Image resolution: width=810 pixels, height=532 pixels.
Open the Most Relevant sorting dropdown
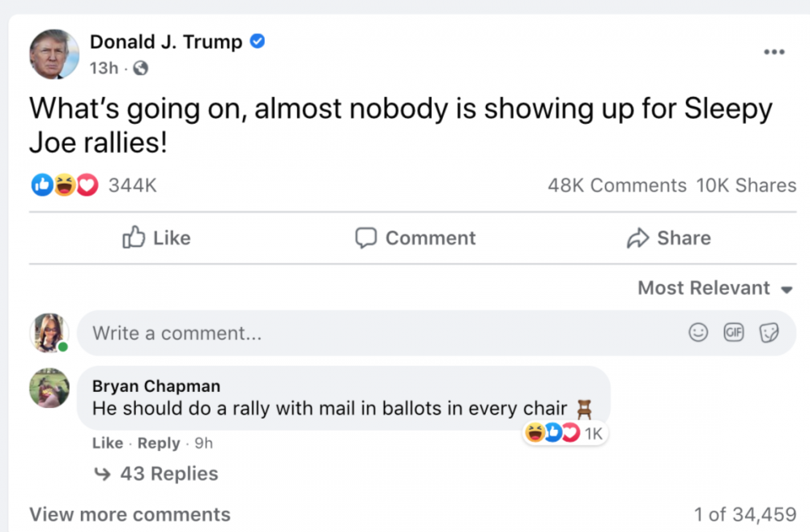tap(714, 288)
